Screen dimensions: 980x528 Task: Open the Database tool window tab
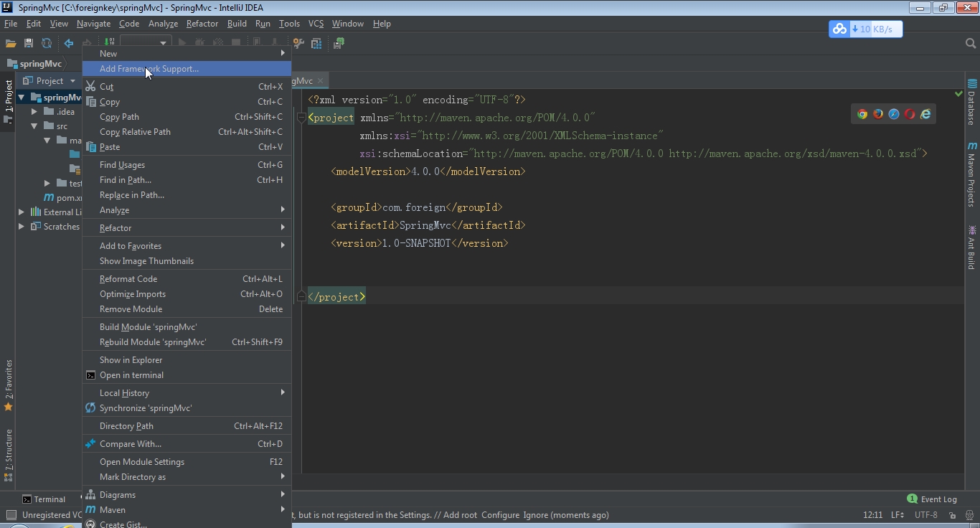point(972,102)
